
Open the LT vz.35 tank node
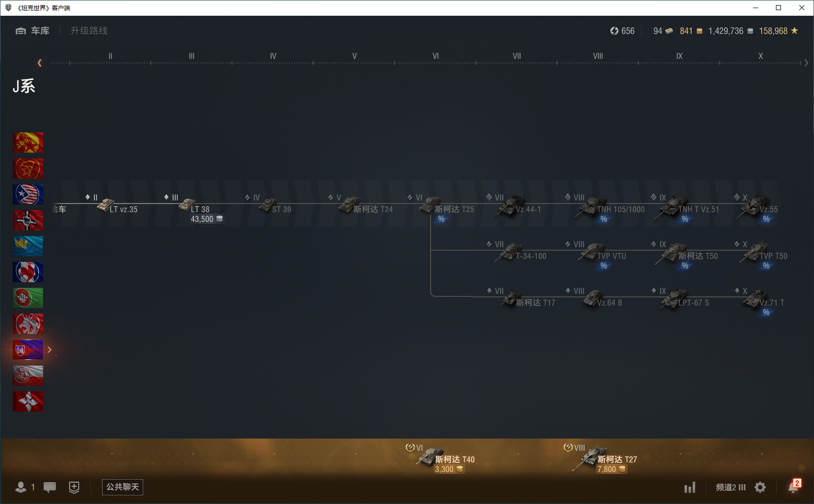(117, 206)
